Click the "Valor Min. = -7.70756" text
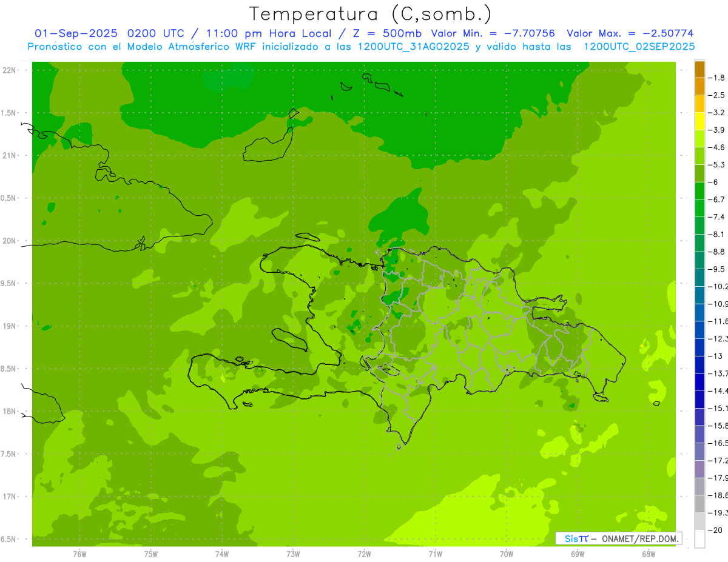Image resolution: width=728 pixels, height=562 pixels. click(x=493, y=33)
